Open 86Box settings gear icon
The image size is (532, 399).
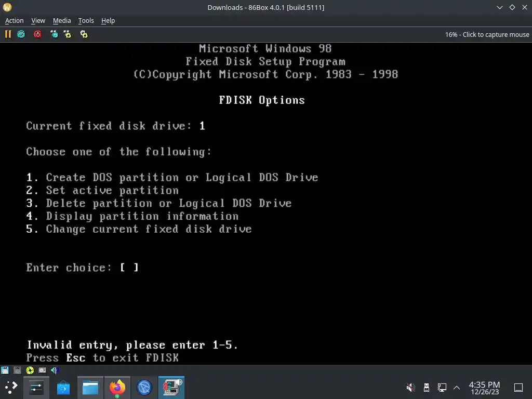[x=84, y=34]
